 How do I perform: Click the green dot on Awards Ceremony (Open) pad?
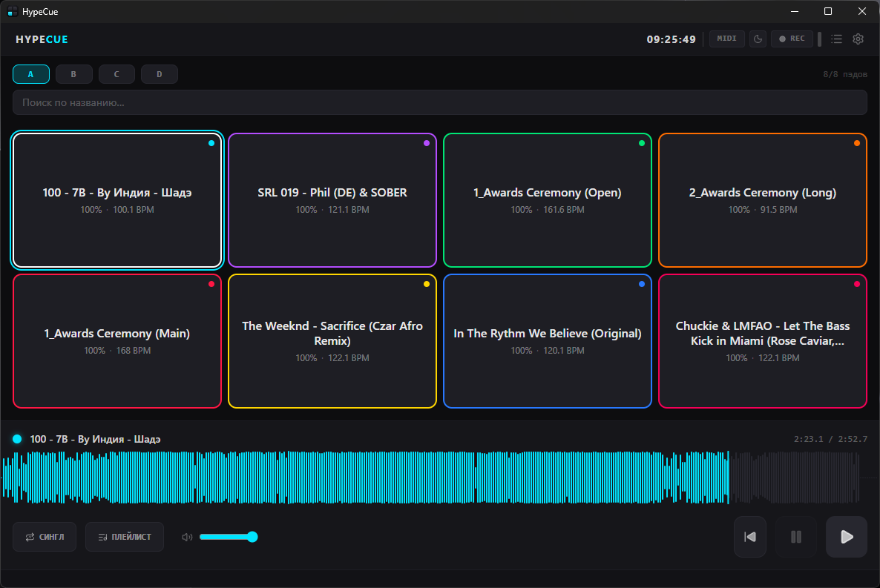coord(642,143)
